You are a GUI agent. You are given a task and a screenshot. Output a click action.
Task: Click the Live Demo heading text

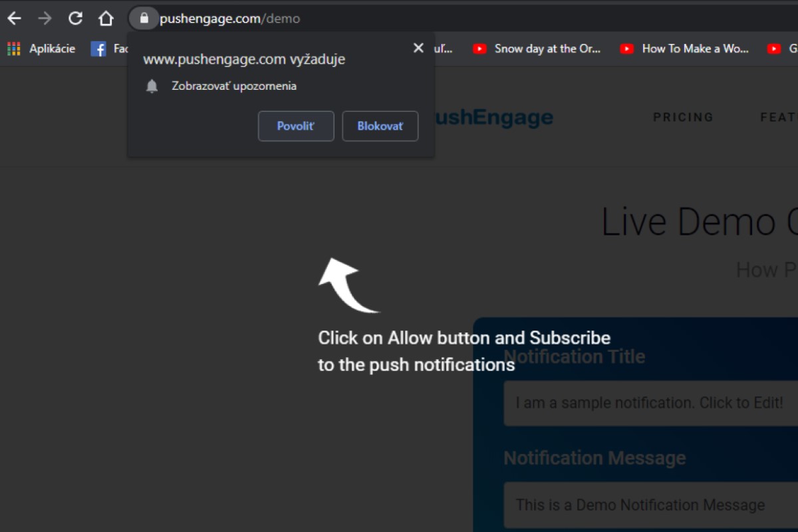tap(700, 221)
